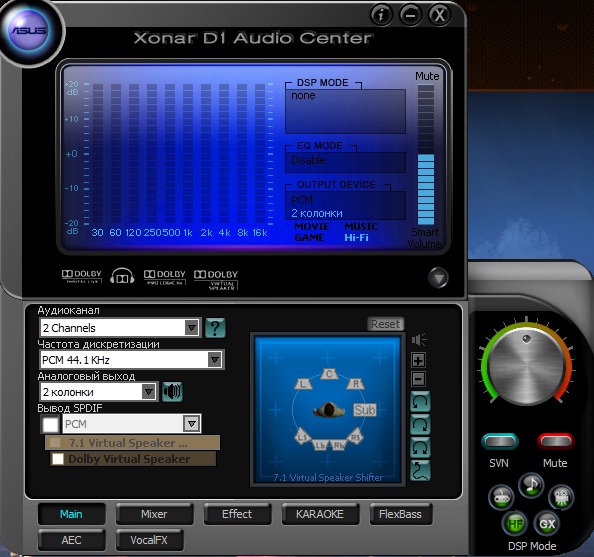
Task: Click the listener head in shifter
Action: 328,410
